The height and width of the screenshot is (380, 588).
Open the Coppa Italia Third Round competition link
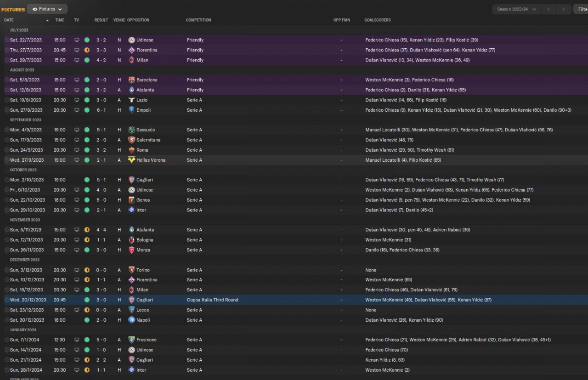click(x=212, y=300)
